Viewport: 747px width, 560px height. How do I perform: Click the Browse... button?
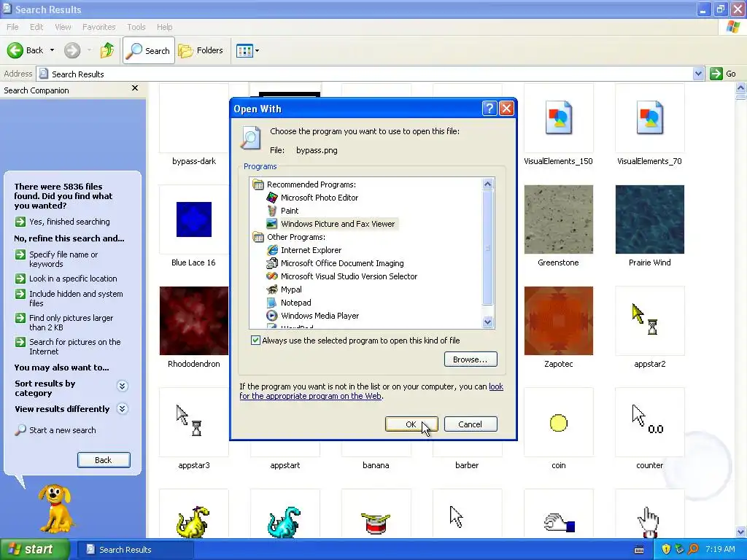pos(471,359)
